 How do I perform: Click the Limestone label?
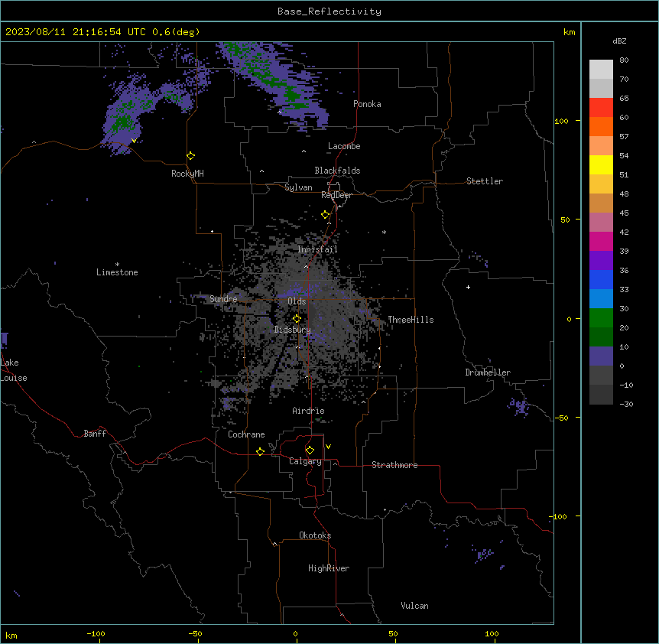coord(117,272)
